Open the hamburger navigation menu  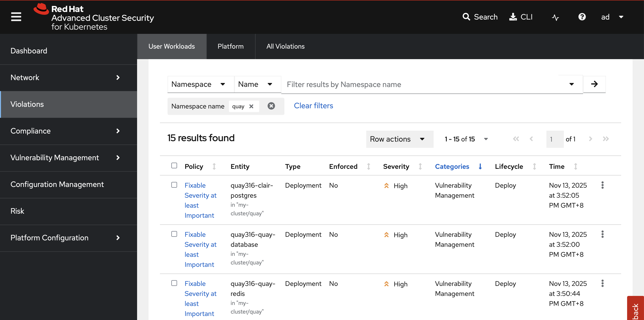[x=16, y=17]
